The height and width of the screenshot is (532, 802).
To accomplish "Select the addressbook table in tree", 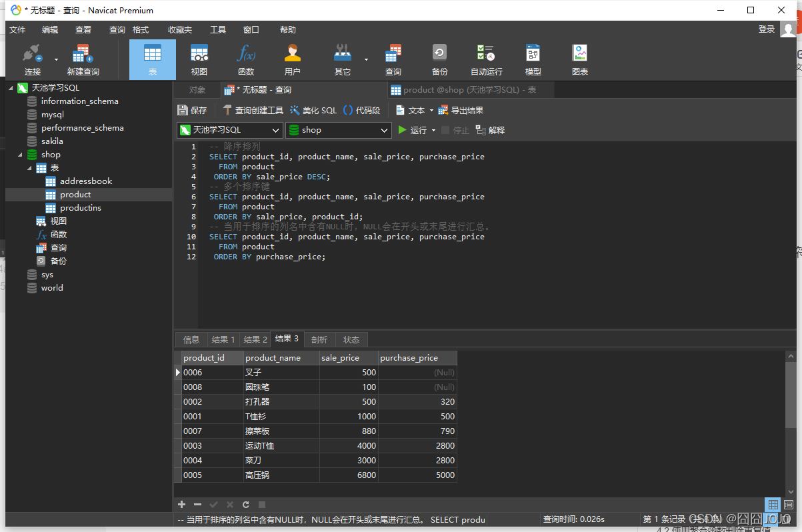I will click(x=86, y=181).
